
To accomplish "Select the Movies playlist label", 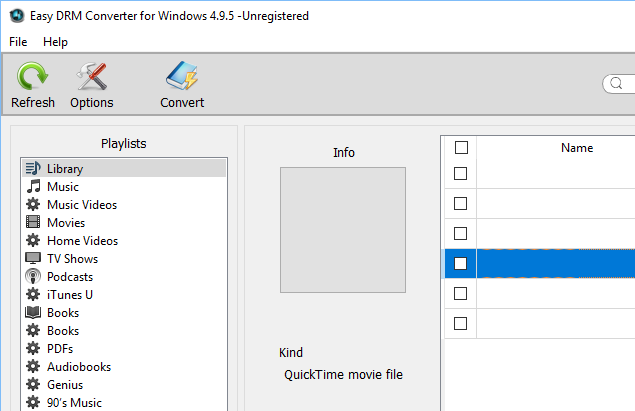I will (66, 223).
